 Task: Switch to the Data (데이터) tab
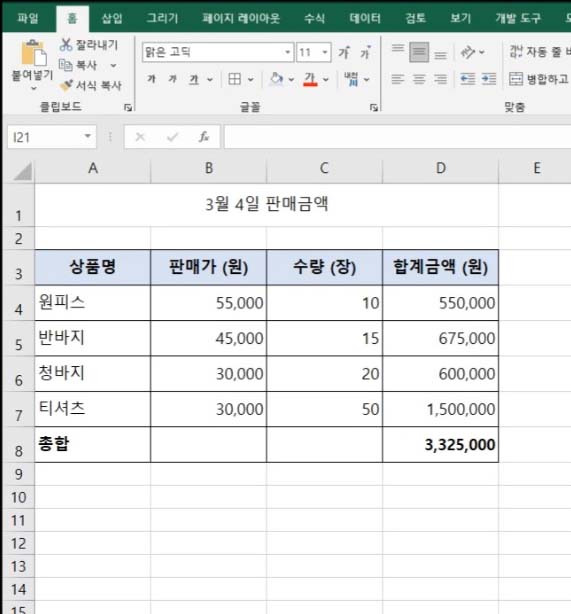365,18
